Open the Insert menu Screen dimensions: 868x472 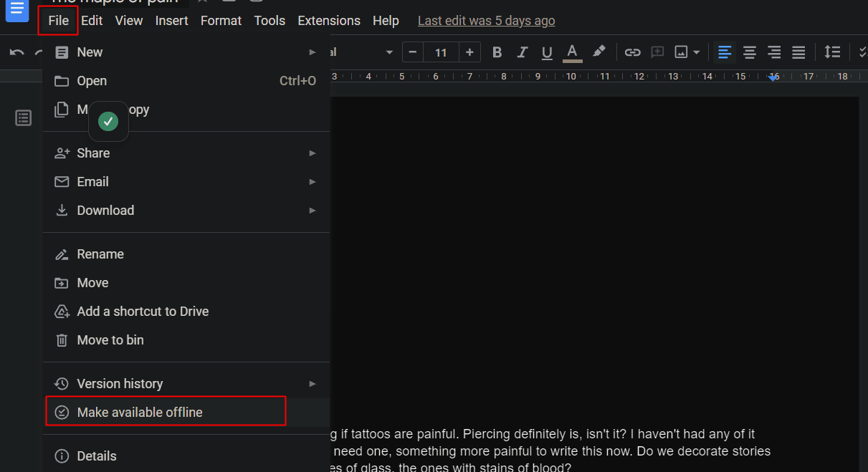tap(172, 21)
